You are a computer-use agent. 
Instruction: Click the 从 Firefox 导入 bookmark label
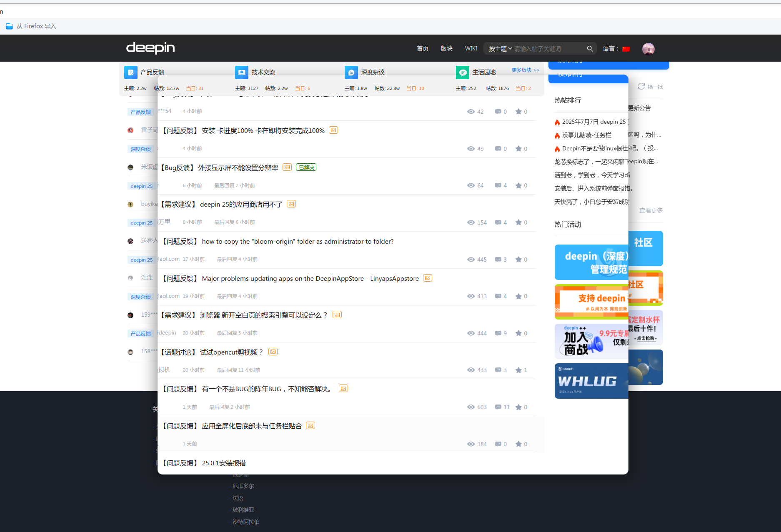click(x=36, y=26)
